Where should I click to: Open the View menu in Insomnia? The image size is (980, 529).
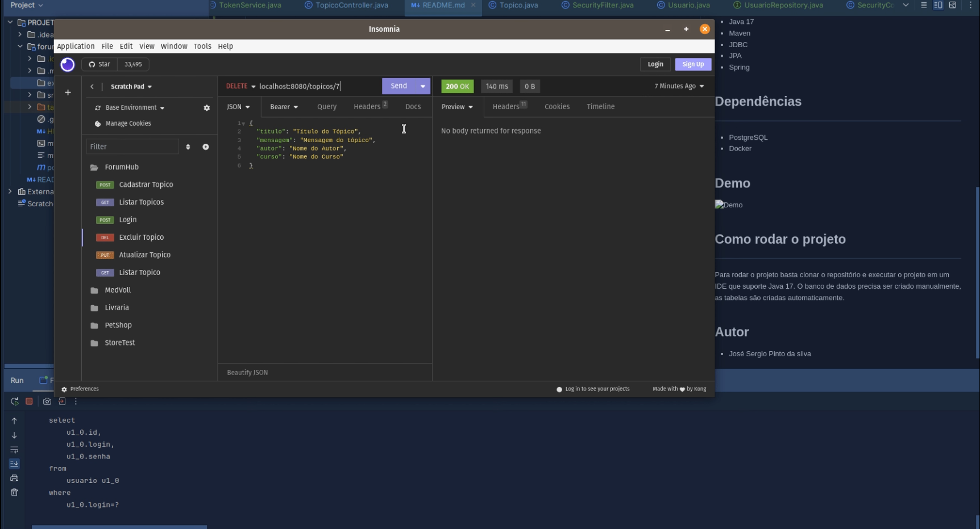(x=147, y=47)
